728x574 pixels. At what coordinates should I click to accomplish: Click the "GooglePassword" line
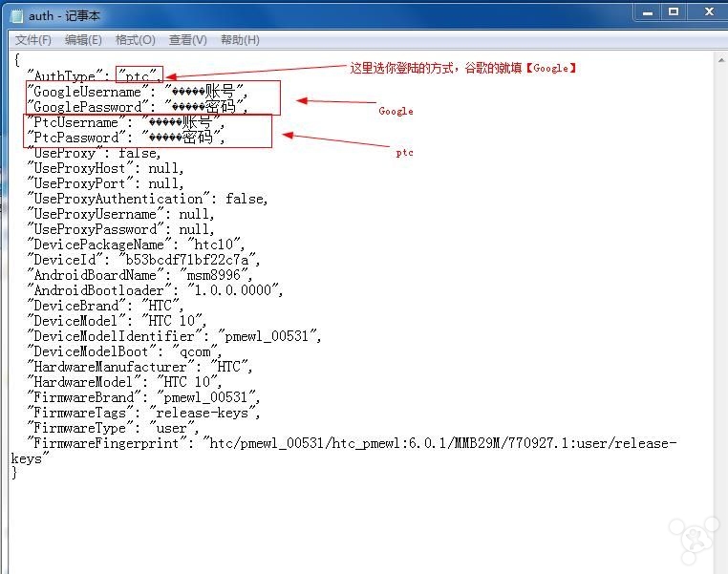[137, 107]
